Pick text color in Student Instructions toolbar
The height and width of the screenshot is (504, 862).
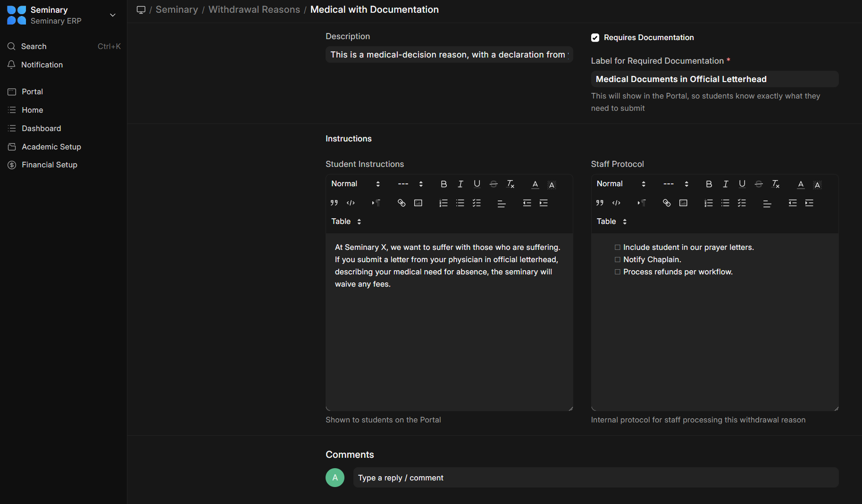tap(535, 184)
